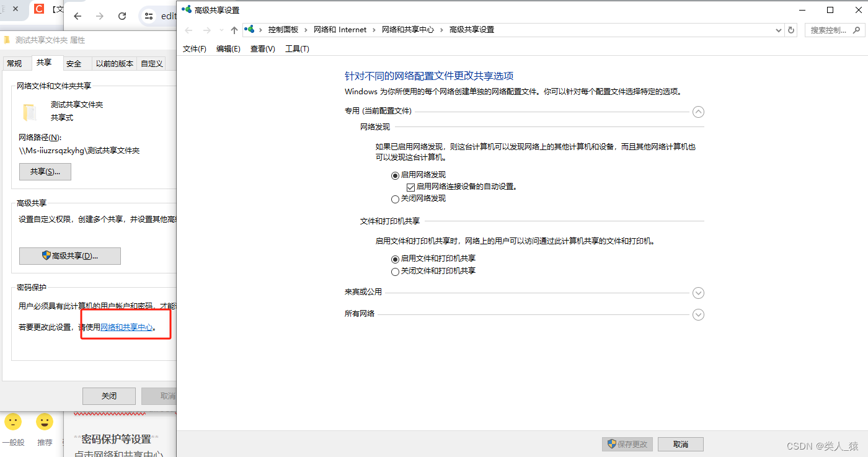
Task: Click the shared folder icon in properties
Action: tap(30, 112)
